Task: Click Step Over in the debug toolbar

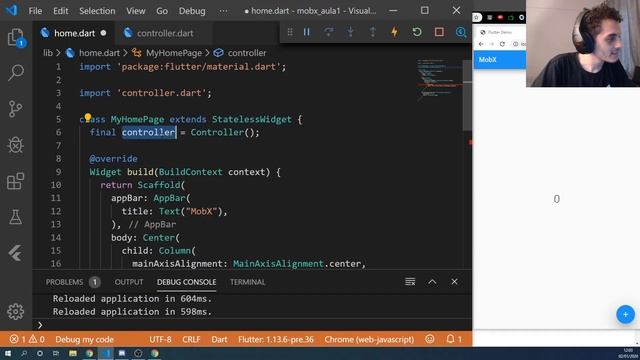Action: click(329, 32)
